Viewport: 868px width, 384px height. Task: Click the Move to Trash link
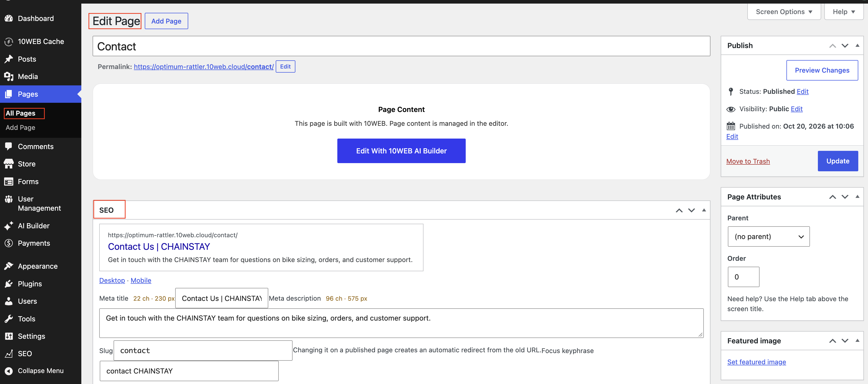click(x=748, y=161)
